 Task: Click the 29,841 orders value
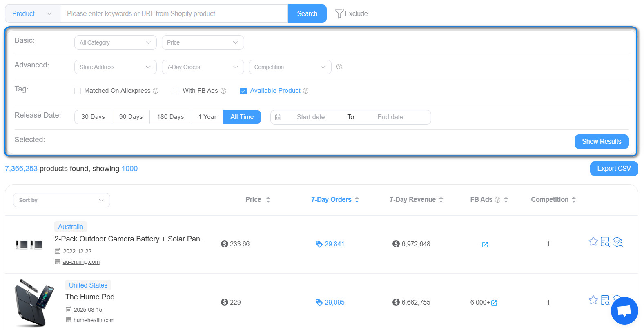[334, 244]
